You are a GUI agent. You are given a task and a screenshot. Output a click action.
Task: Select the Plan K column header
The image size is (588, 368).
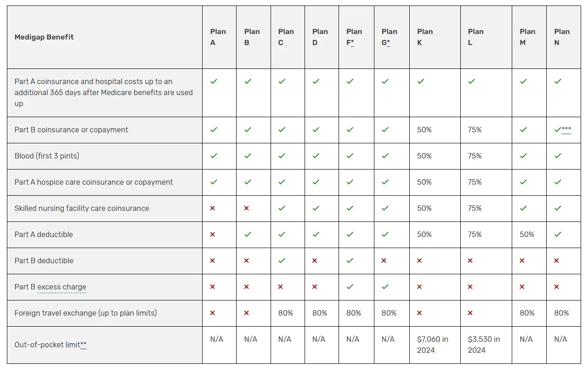tap(435, 37)
